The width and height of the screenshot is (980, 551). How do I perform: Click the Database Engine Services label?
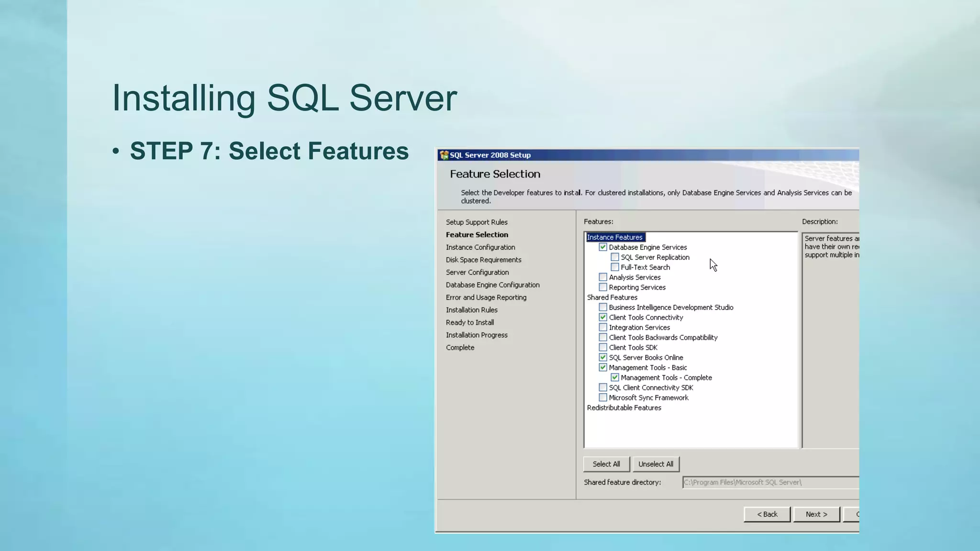648,247
